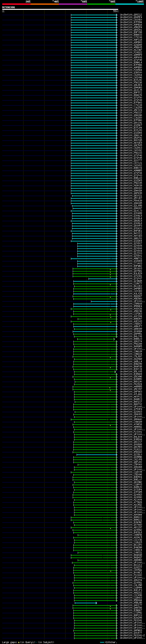
Task: Open hit UniRef100_Q9SC12
Action: click(131, 15)
